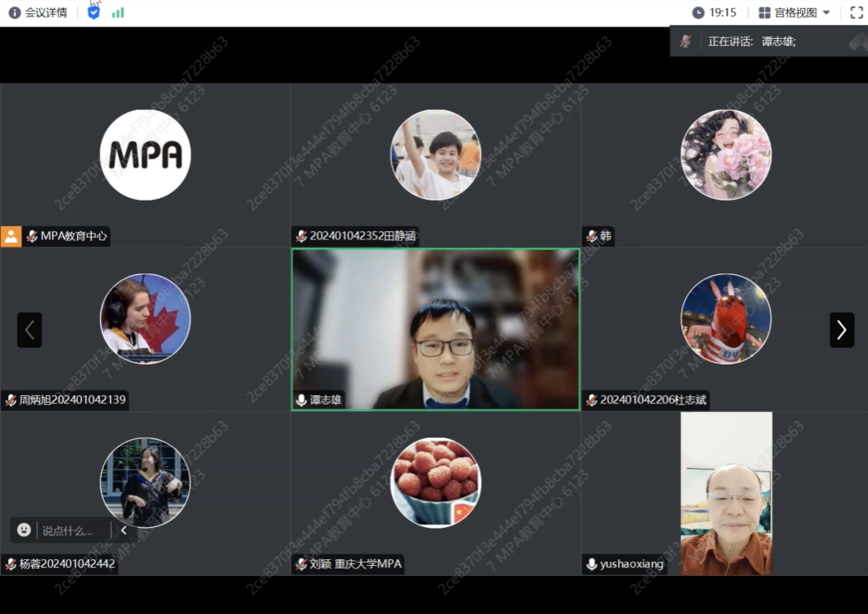Enter fullscreen mode using top-right icon

[856, 12]
